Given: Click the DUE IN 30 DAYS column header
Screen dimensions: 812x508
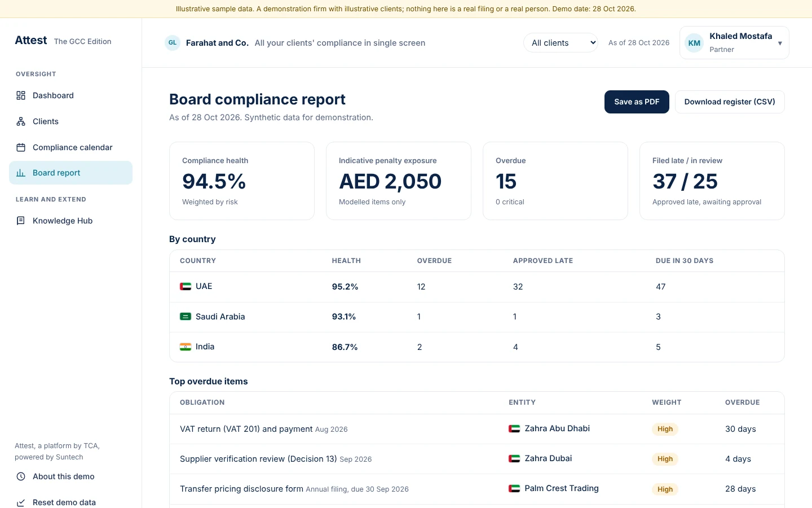Looking at the screenshot, I should (x=685, y=261).
